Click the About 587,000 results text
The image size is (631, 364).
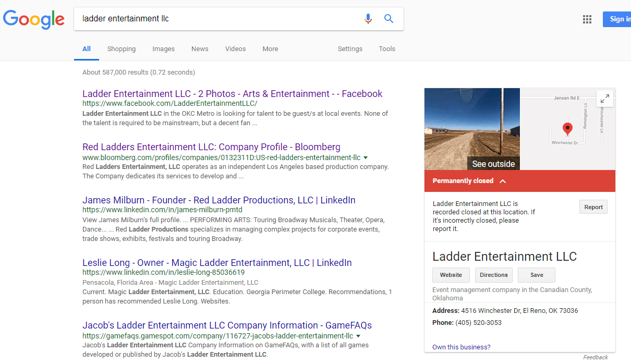click(x=139, y=72)
